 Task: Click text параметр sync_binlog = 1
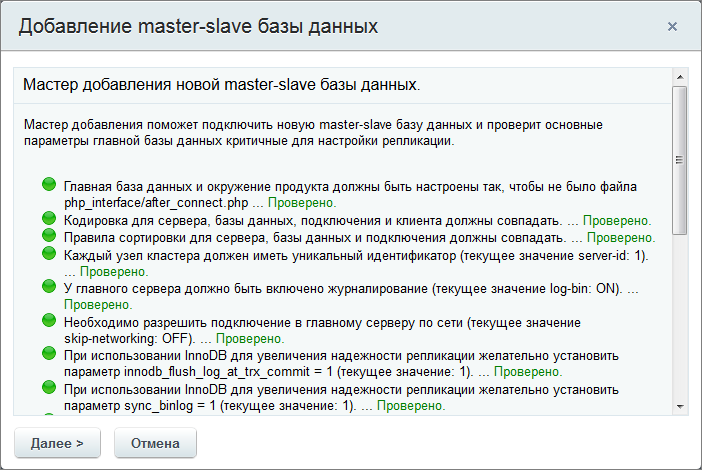pos(140,406)
